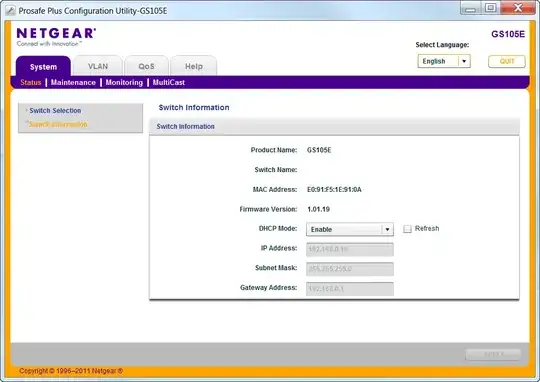
Task: Click the Netgear copyright notice
Action: (71, 371)
